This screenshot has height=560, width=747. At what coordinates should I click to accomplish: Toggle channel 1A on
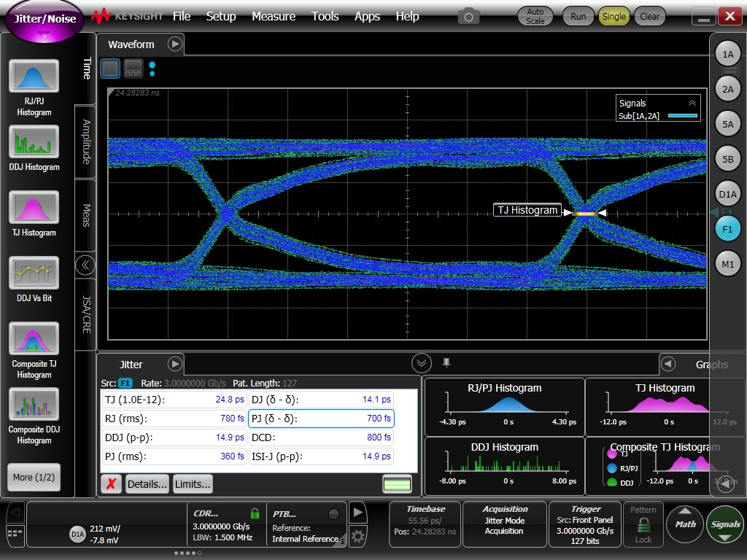[727, 55]
